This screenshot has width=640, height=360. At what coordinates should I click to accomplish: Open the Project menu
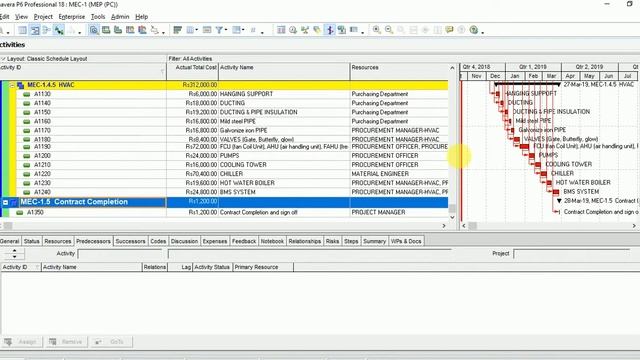point(43,17)
